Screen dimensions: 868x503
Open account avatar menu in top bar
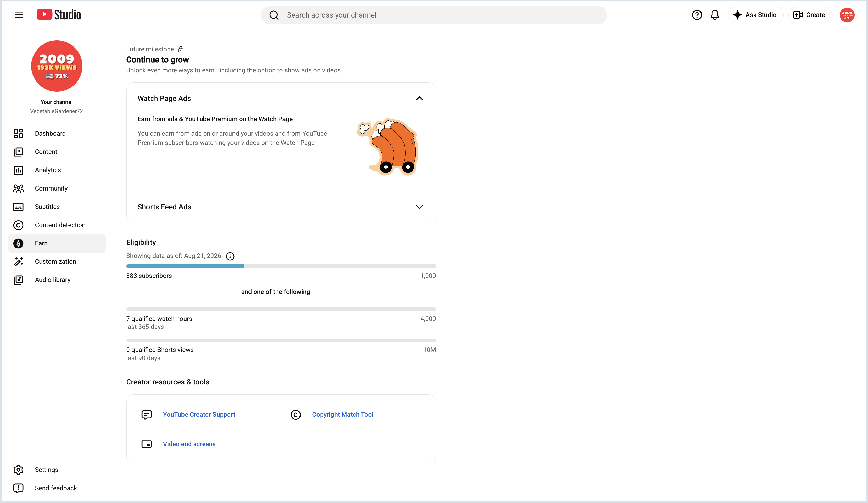click(x=847, y=15)
